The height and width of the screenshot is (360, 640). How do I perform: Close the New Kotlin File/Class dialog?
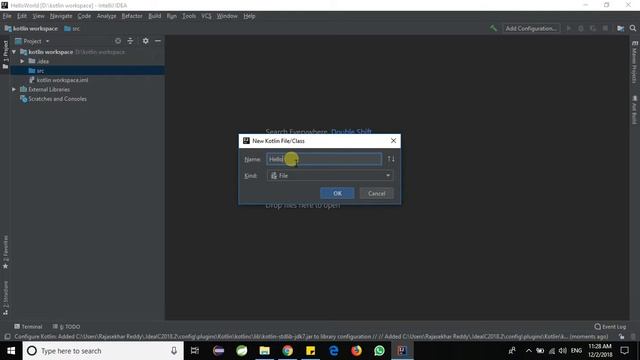[393, 140]
